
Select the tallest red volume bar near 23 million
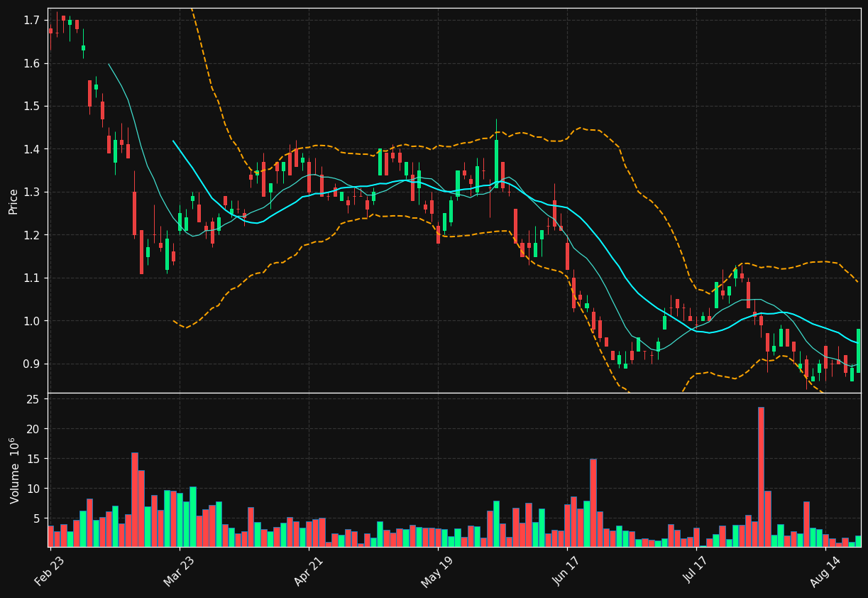click(x=761, y=477)
